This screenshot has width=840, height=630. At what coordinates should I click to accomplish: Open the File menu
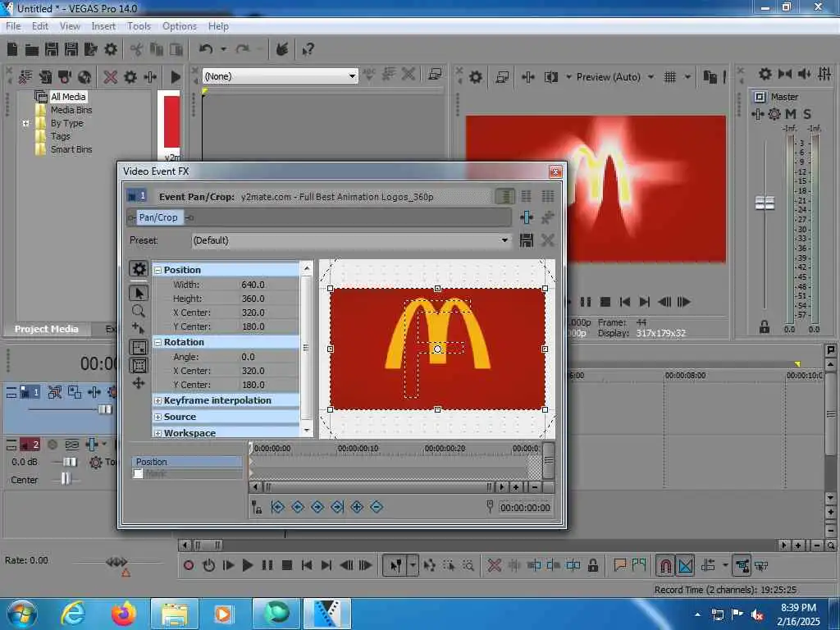(x=13, y=25)
